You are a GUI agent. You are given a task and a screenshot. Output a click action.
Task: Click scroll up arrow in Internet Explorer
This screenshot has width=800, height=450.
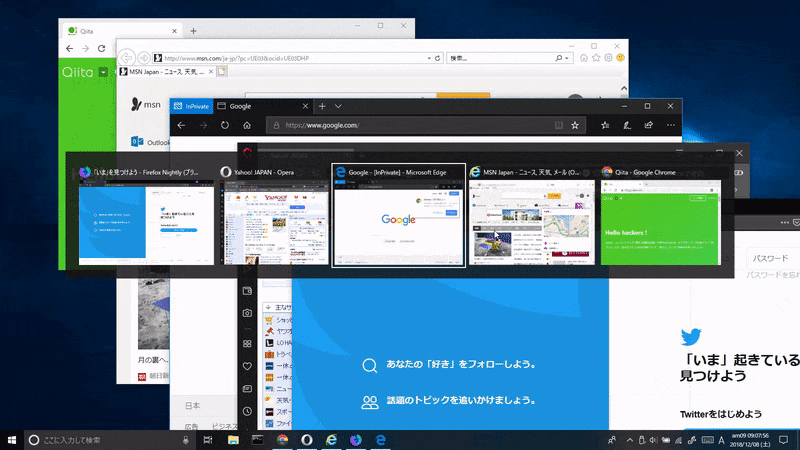[623, 88]
